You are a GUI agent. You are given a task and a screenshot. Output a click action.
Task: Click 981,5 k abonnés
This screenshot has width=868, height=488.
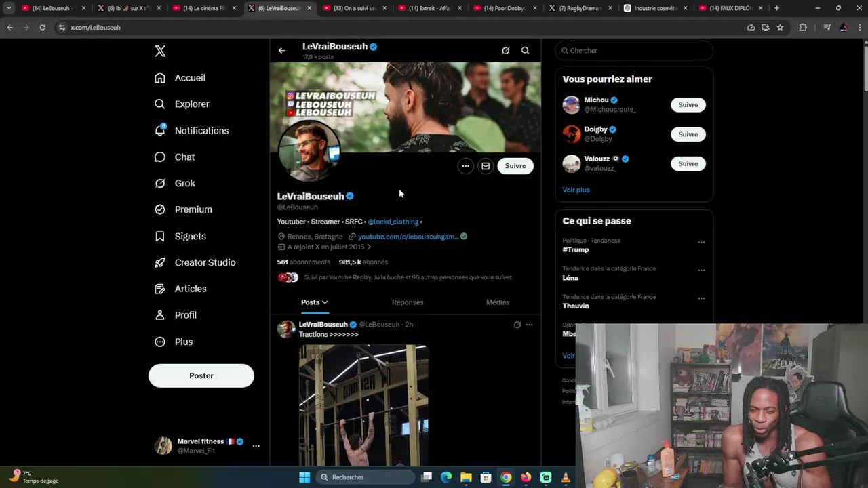(x=363, y=262)
